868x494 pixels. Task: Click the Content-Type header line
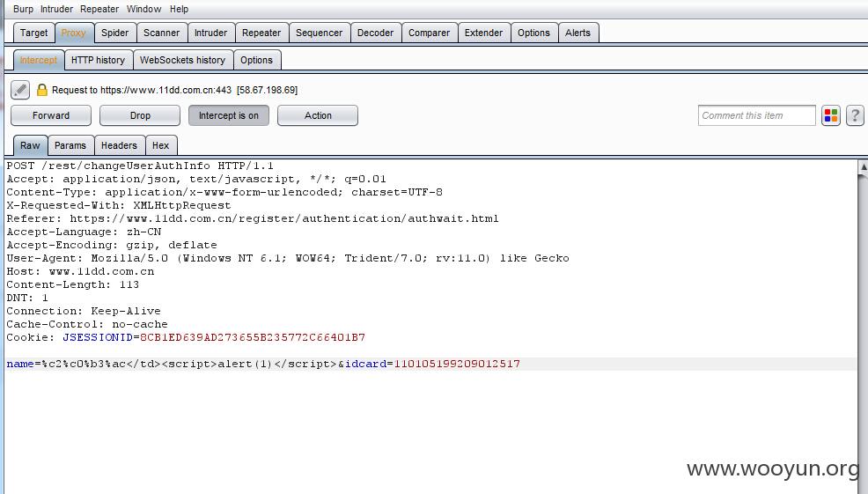click(x=224, y=192)
